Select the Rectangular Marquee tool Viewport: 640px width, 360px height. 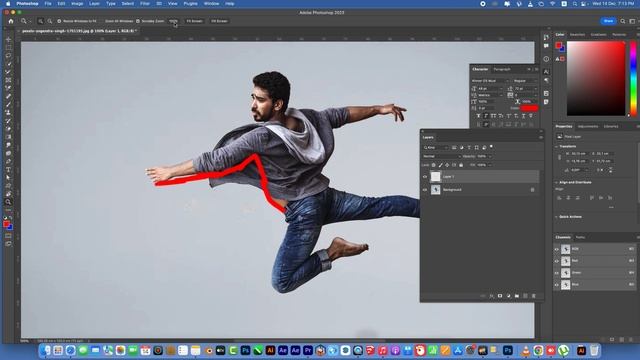click(8, 47)
